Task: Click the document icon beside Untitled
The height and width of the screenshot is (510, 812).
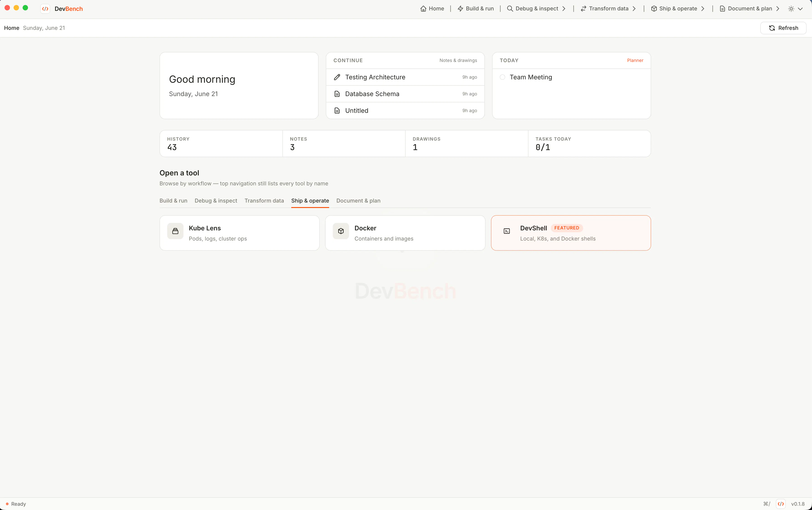Action: click(x=337, y=111)
